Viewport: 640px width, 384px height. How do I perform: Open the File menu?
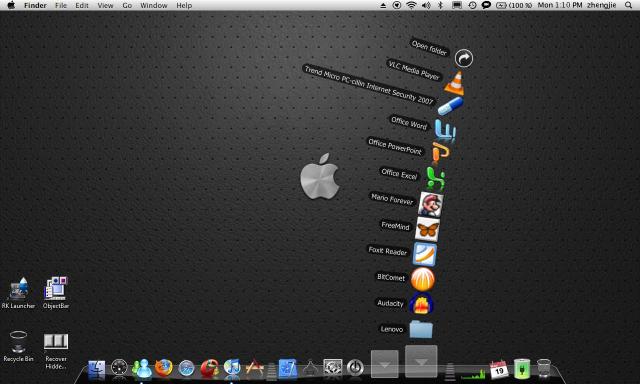click(x=61, y=5)
